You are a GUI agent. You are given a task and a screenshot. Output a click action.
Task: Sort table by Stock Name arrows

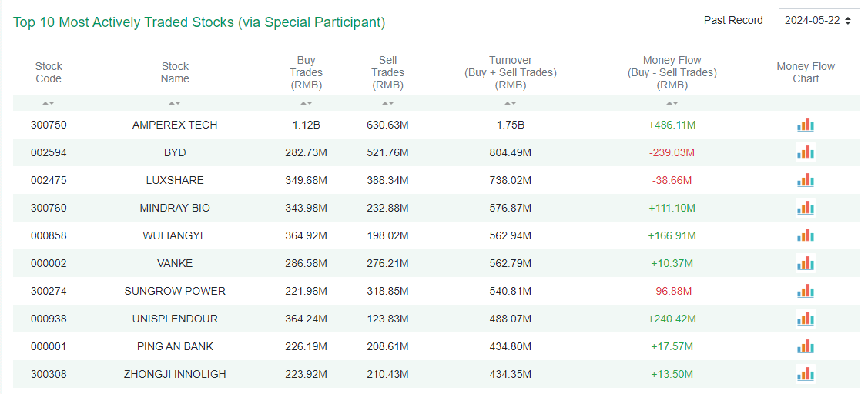point(175,103)
